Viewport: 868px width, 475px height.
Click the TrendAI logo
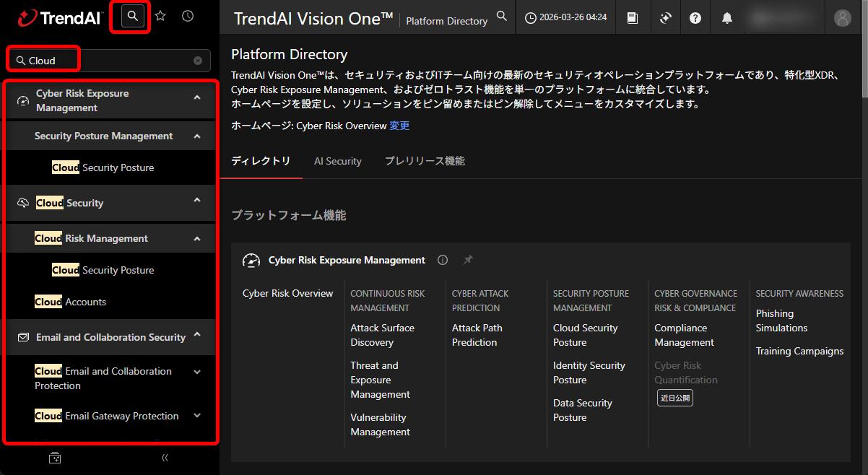point(60,17)
